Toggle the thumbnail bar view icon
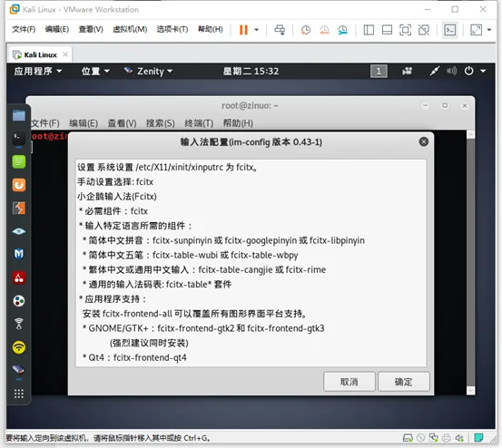The height and width of the screenshot is (448, 502). click(x=387, y=30)
